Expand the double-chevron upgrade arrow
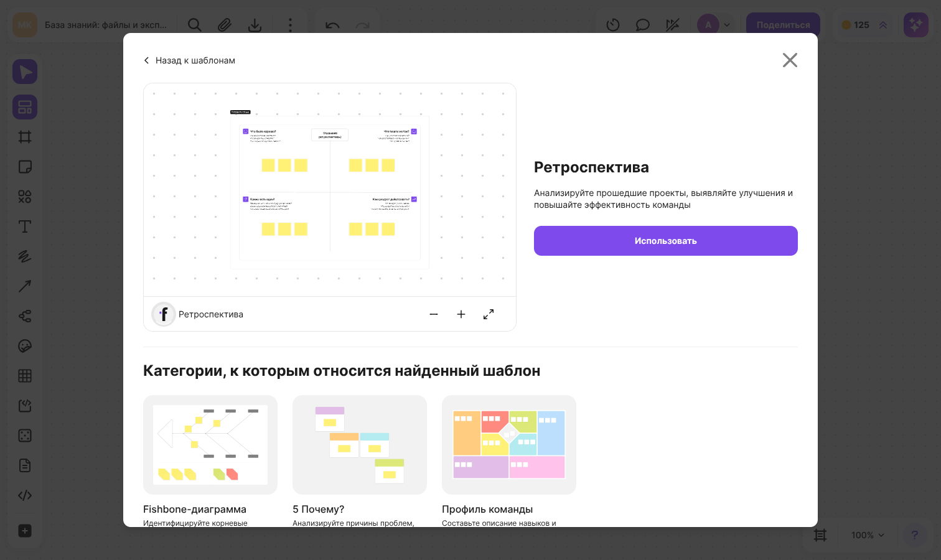The height and width of the screenshot is (560, 941). [x=883, y=25]
